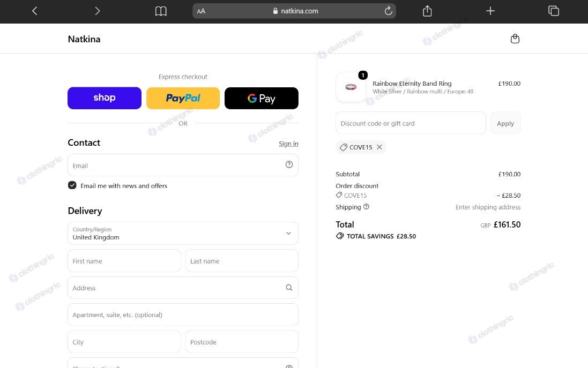The image size is (588, 368).
Task: Click the Apply discount button
Action: pos(505,123)
